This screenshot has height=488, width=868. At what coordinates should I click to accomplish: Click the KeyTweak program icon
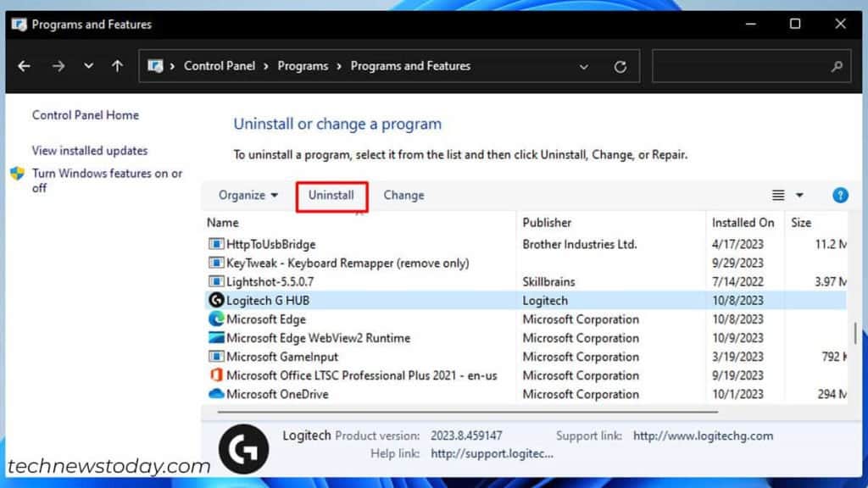coord(216,263)
